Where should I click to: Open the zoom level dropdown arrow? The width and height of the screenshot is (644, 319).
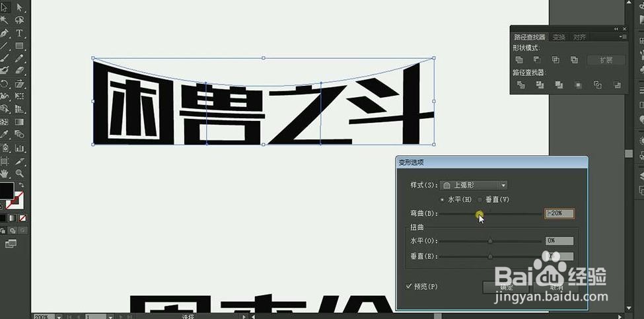(59, 316)
